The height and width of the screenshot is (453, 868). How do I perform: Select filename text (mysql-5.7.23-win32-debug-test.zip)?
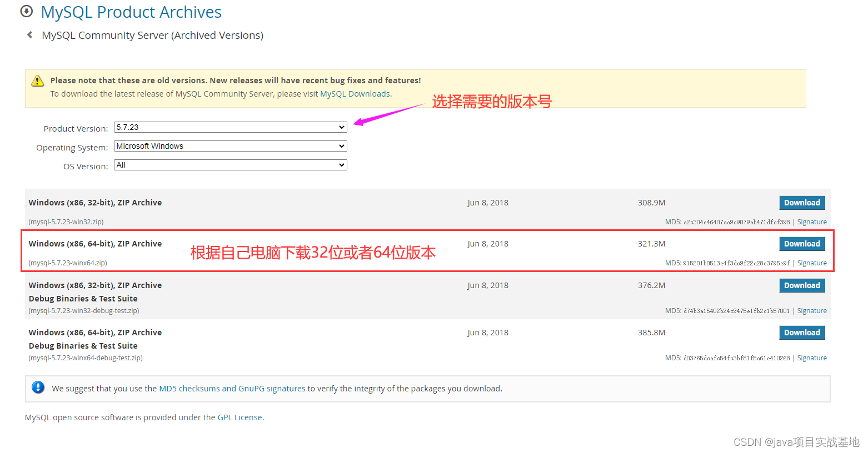point(84,311)
